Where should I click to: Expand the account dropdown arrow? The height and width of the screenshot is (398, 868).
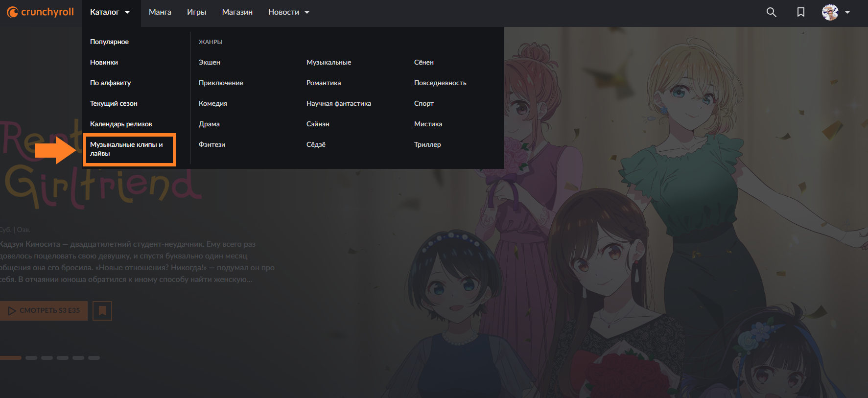tap(847, 13)
